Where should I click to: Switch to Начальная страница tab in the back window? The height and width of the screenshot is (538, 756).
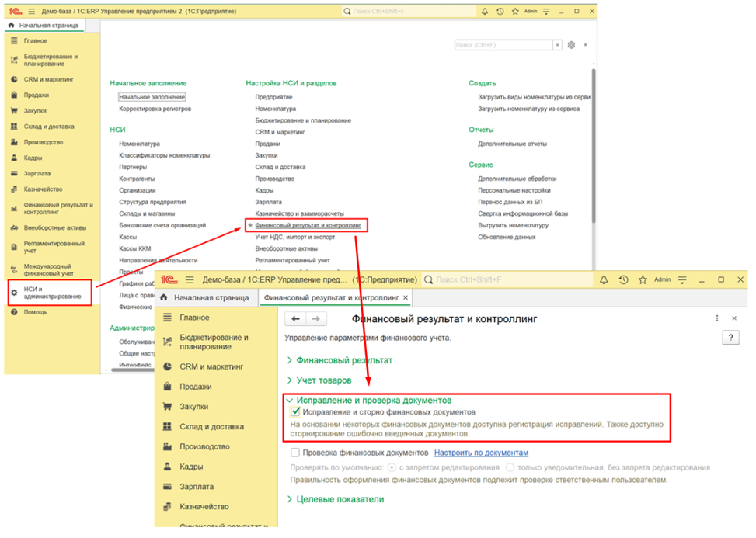pos(44,25)
